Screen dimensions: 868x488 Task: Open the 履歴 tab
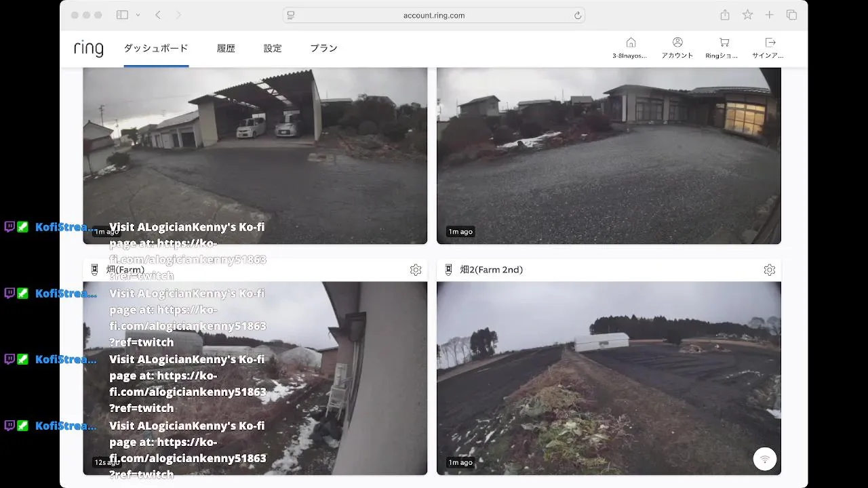click(226, 48)
